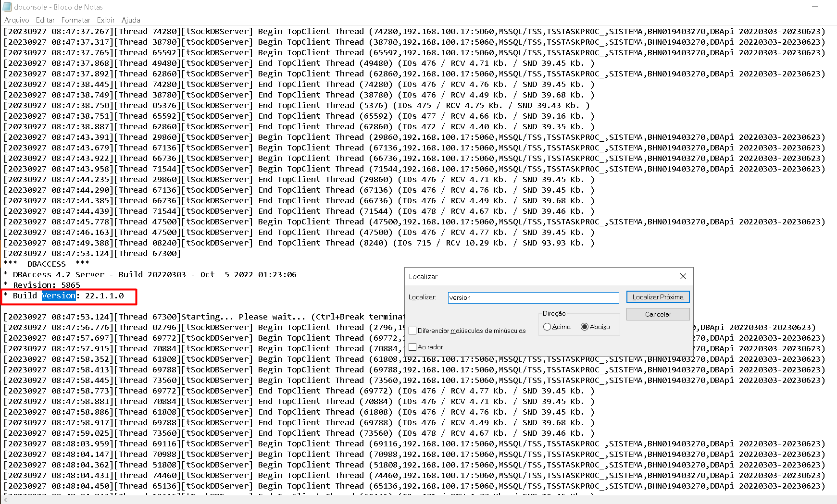The height and width of the screenshot is (504, 837).
Task: Check the 'Ao redor' wrap-around option
Action: point(412,346)
